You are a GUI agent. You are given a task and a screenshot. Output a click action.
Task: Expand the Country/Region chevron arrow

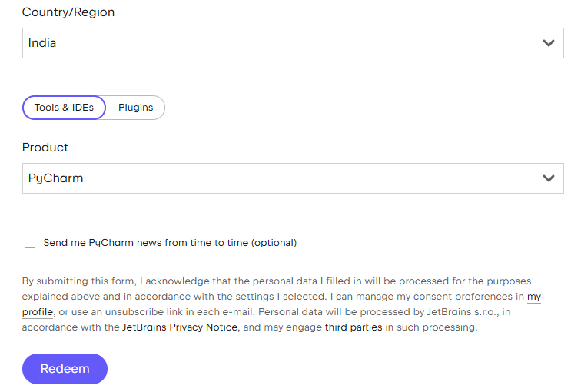(548, 43)
